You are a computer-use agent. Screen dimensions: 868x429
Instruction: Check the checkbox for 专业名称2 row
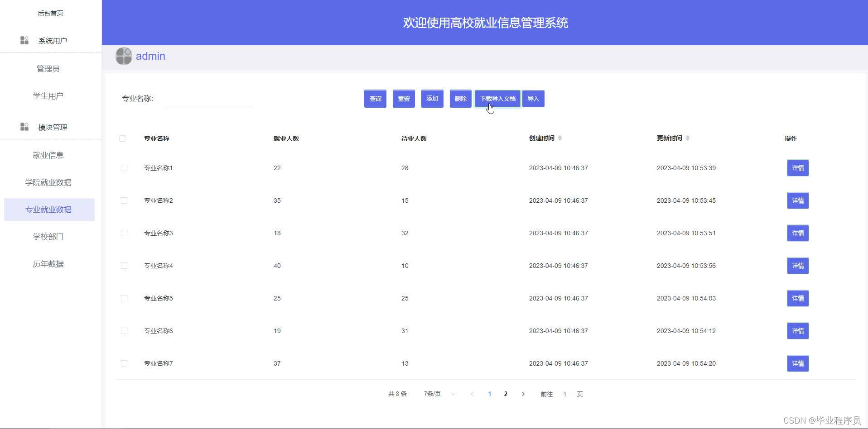[124, 200]
